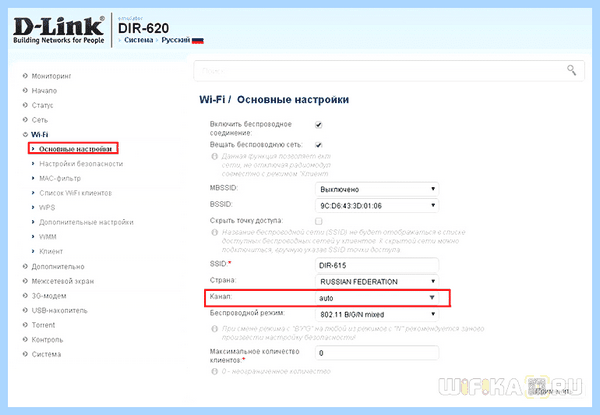Open the WMM submenu
600x415 pixels.
click(47, 237)
